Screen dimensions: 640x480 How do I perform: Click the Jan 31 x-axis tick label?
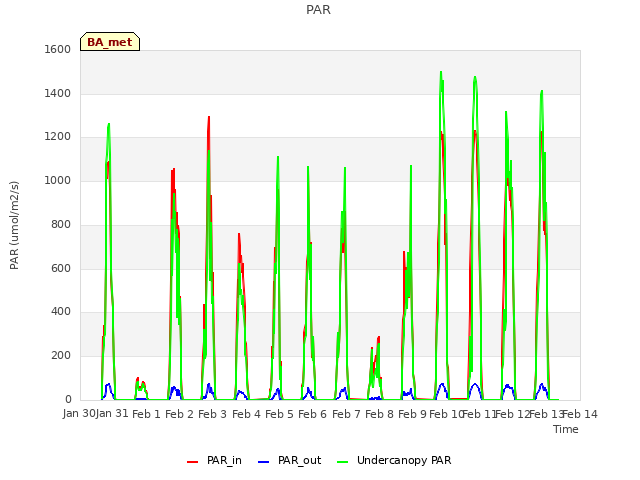[x=112, y=413]
